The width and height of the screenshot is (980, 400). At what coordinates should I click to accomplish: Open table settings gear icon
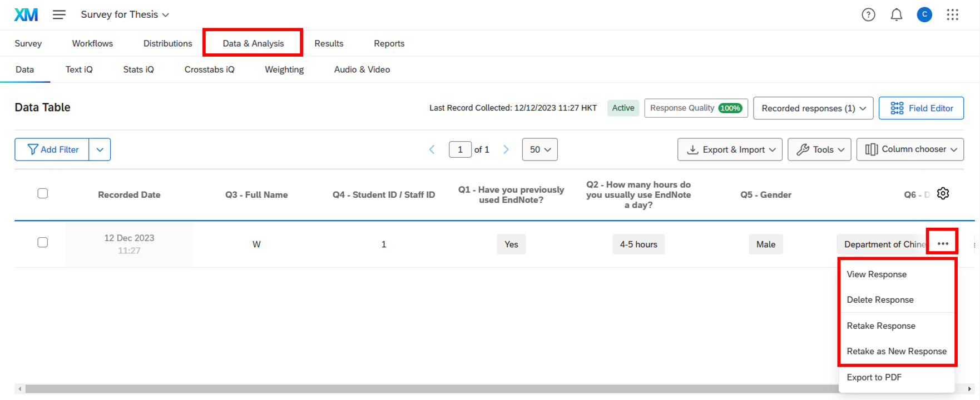click(x=943, y=193)
